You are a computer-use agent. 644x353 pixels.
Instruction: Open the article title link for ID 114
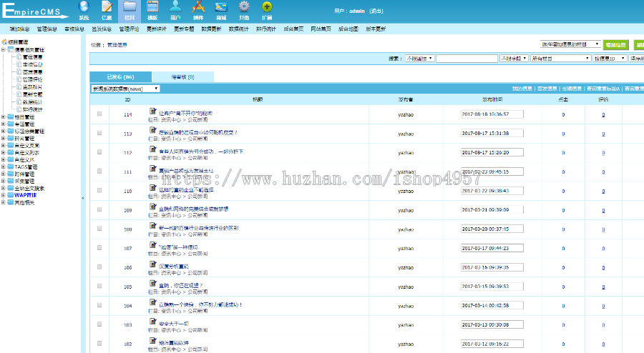(x=185, y=113)
